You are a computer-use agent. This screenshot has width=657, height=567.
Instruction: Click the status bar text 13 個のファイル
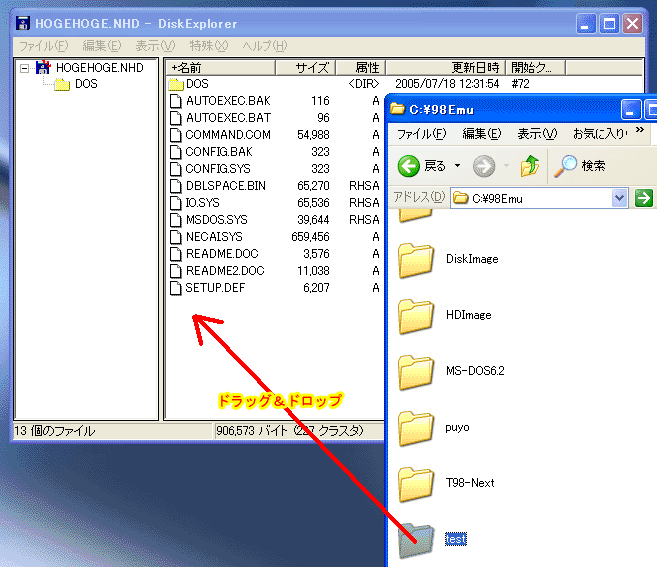pos(54,431)
